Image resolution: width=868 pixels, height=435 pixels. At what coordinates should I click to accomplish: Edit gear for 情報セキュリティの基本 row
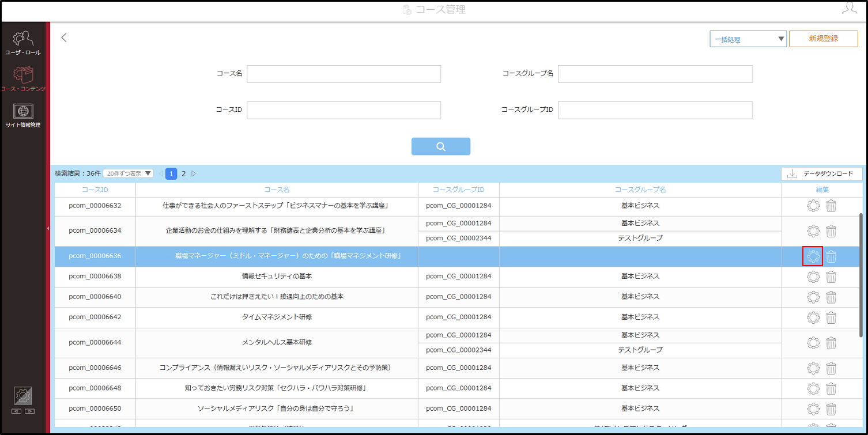pyautogui.click(x=813, y=277)
